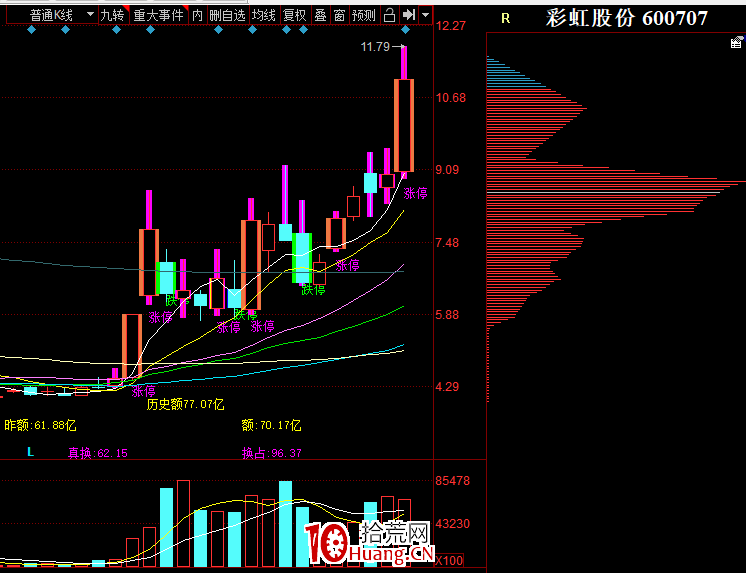The width and height of the screenshot is (746, 573).
Task: Click the 12.27 price axis label
Action: [x=451, y=26]
